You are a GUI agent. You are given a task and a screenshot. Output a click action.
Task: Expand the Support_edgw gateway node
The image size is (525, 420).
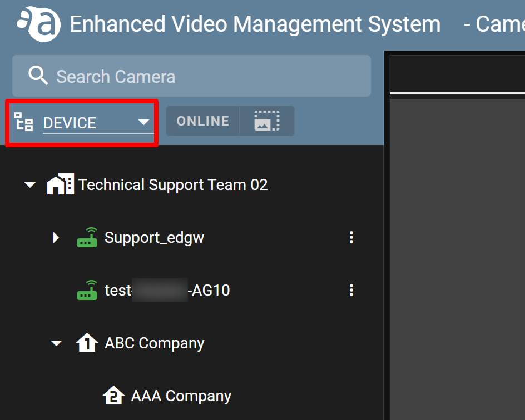[x=56, y=237]
